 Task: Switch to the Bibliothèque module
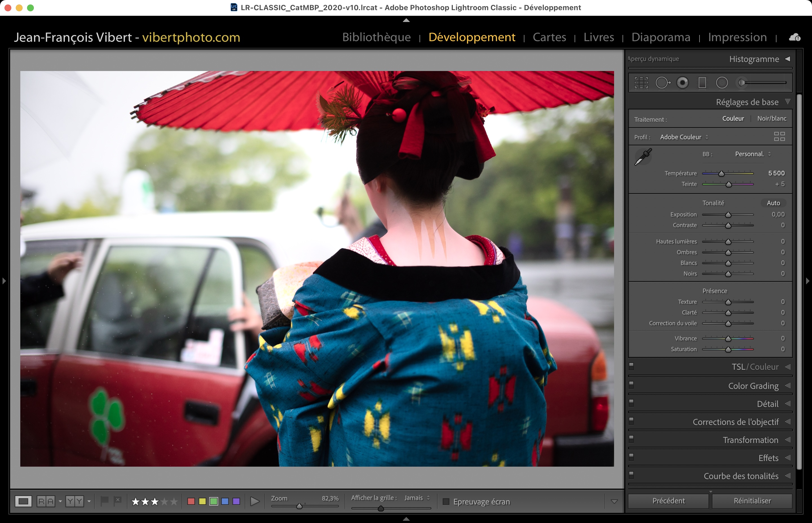(x=376, y=37)
